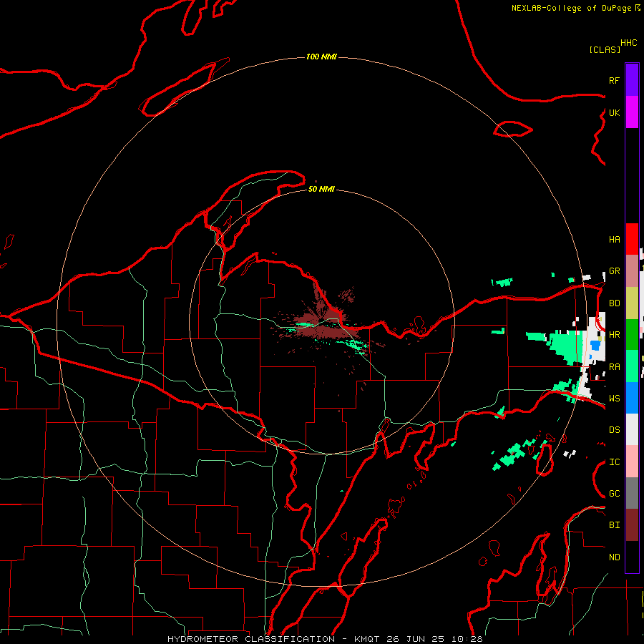The height and width of the screenshot is (644, 644).
Task: Click the red HA legend color swatch
Action: tap(632, 239)
